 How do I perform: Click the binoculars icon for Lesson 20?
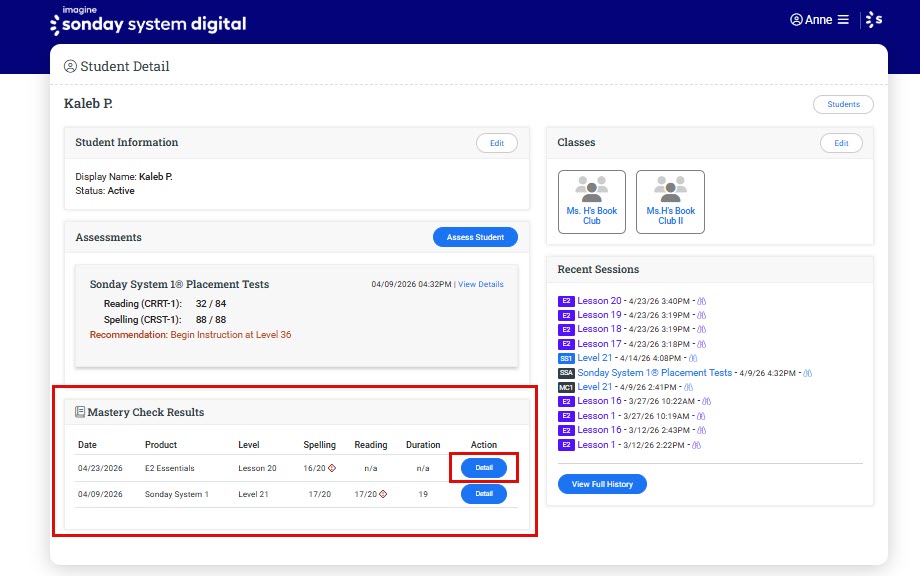tap(701, 301)
